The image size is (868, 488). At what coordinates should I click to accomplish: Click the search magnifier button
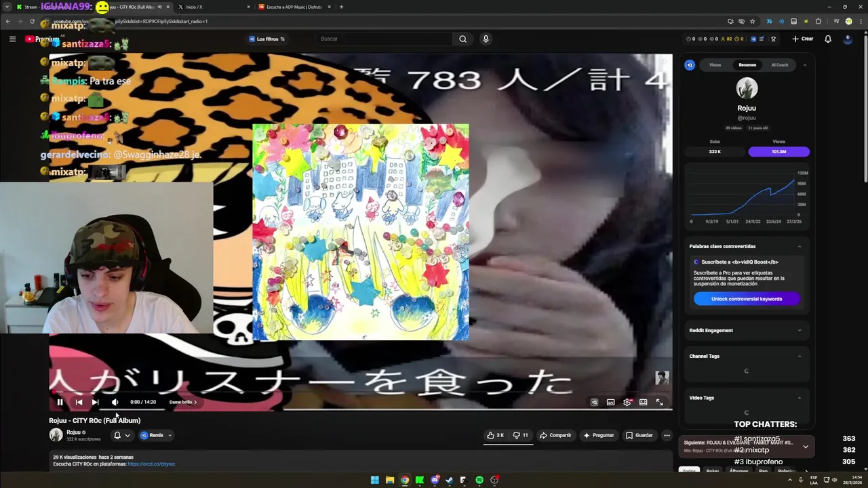pyautogui.click(x=462, y=39)
